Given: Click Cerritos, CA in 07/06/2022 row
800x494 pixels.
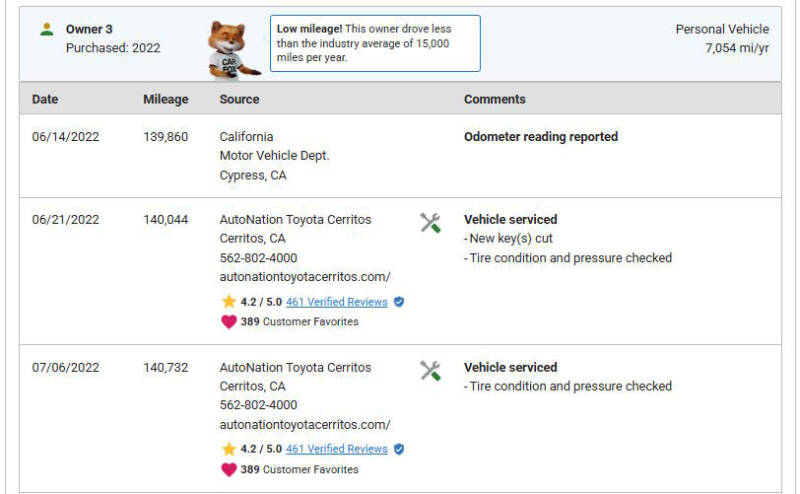Looking at the screenshot, I should [253, 386].
